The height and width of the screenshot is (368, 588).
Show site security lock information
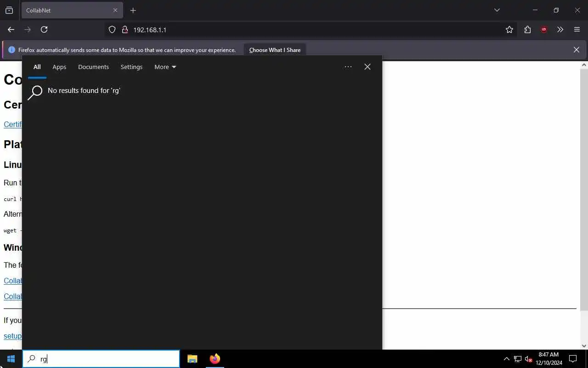pos(124,29)
